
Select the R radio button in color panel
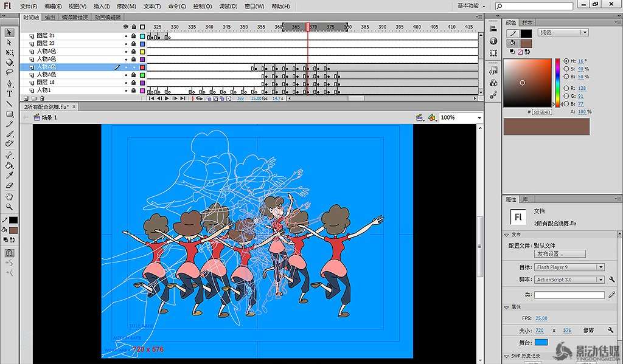click(x=566, y=88)
